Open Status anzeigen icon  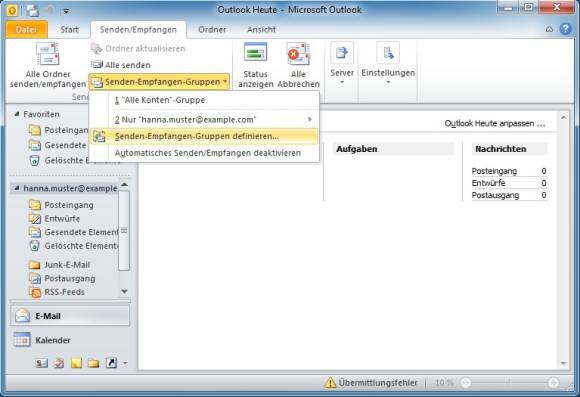point(255,53)
